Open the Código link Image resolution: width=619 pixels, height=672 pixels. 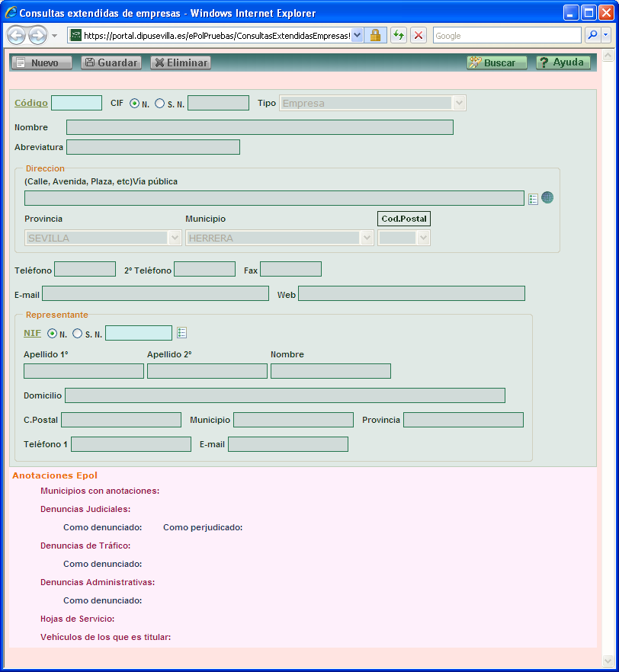pyautogui.click(x=31, y=103)
